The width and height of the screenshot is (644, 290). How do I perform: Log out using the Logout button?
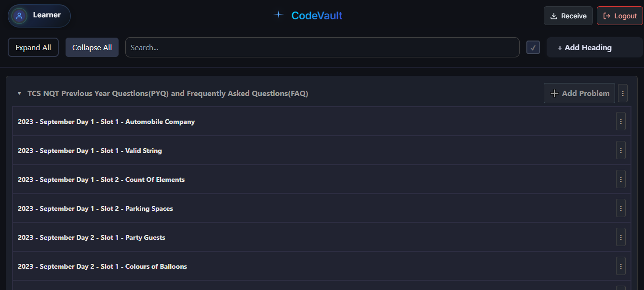tap(620, 16)
